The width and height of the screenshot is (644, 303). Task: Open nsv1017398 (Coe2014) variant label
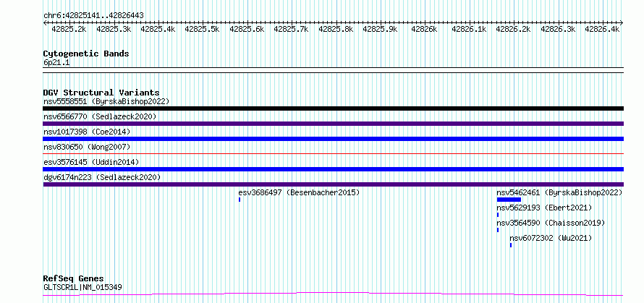[87, 132]
